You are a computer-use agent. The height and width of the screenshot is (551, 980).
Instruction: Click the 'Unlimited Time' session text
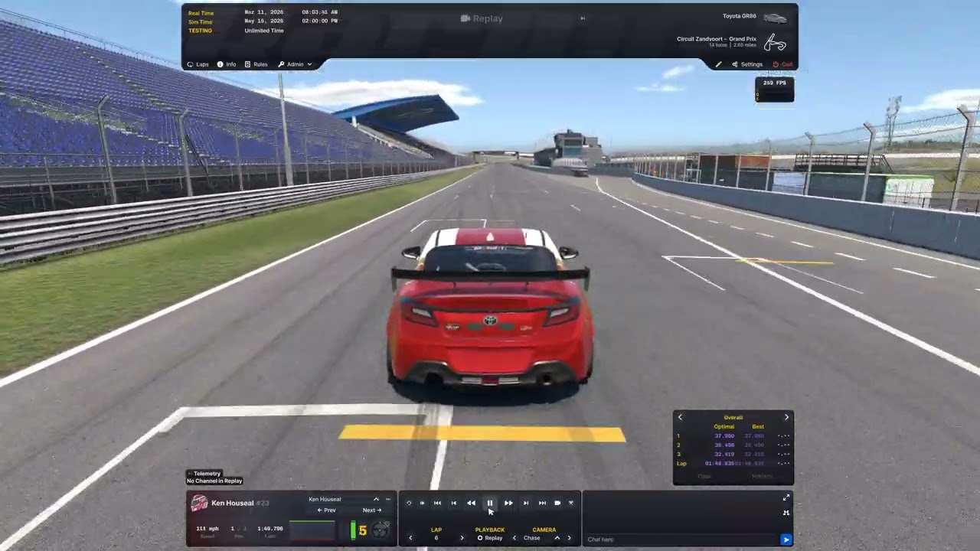[263, 31]
